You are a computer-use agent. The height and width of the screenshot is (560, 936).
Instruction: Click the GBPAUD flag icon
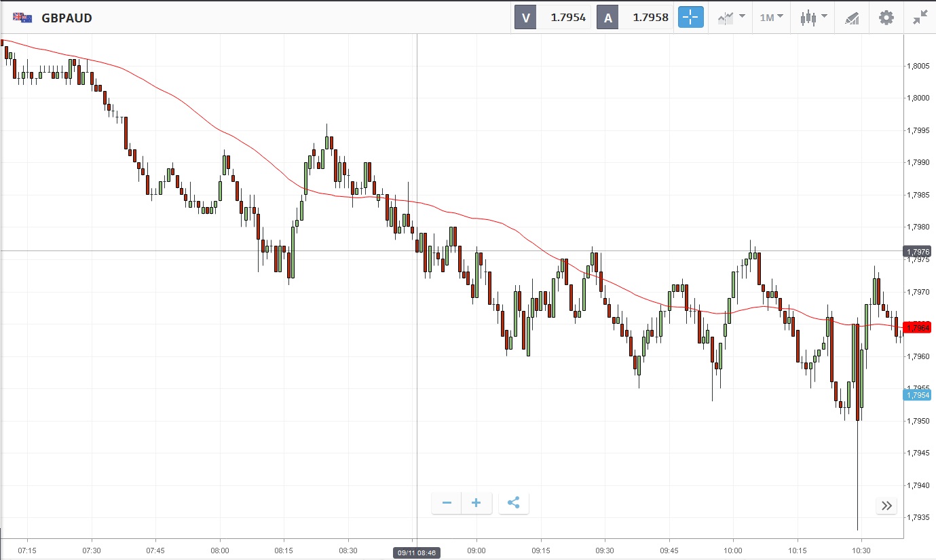22,18
